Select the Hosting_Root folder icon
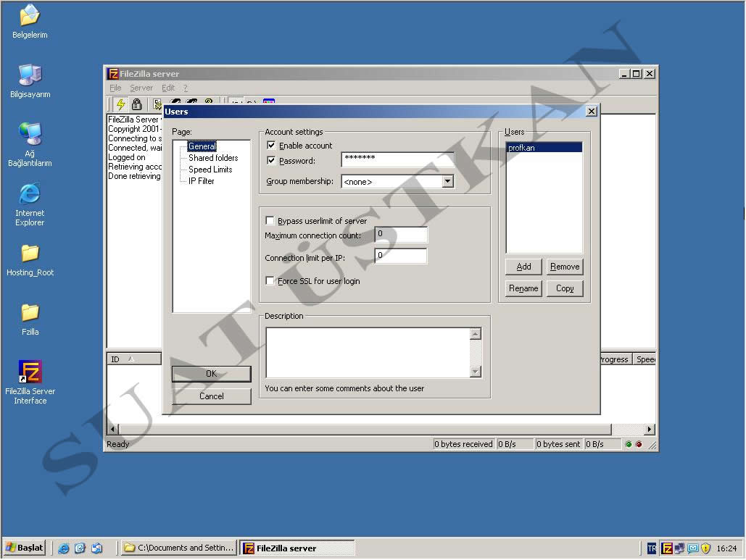 (30, 259)
